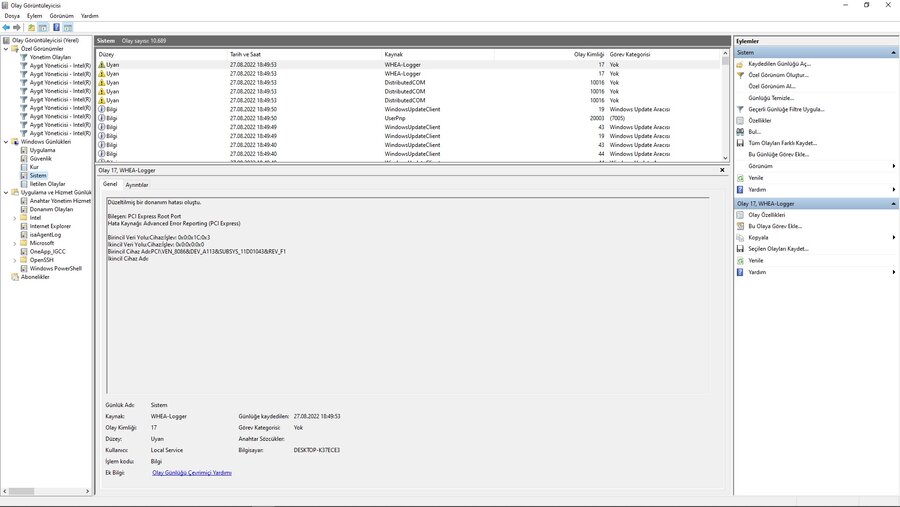Click Günlüğü Temizle action
This screenshot has height=507, width=900.
(x=771, y=98)
